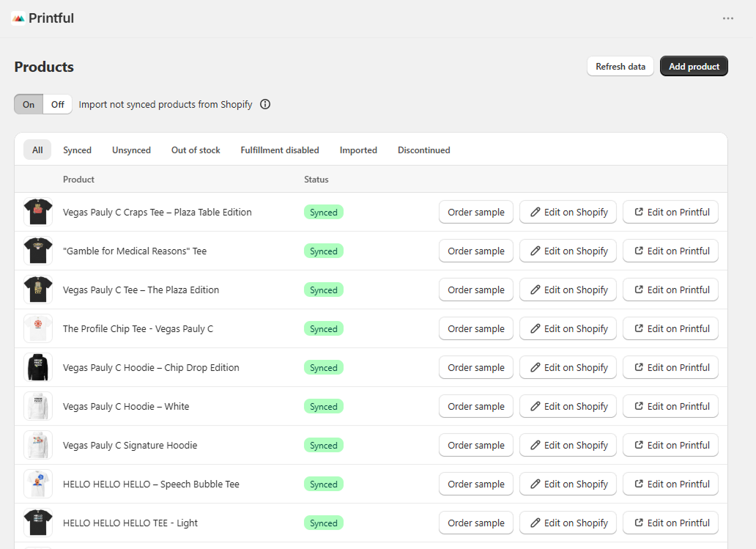Click thumbnail of Vegas Pauly C Signature Hoodie
756x549 pixels.
coord(38,445)
